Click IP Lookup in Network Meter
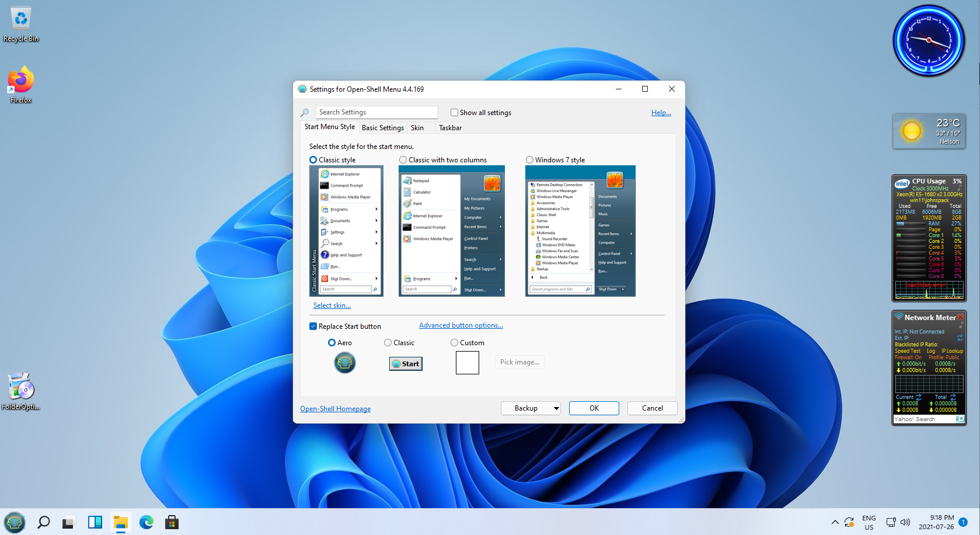Screen dimensions: 980x535 pos(952,351)
